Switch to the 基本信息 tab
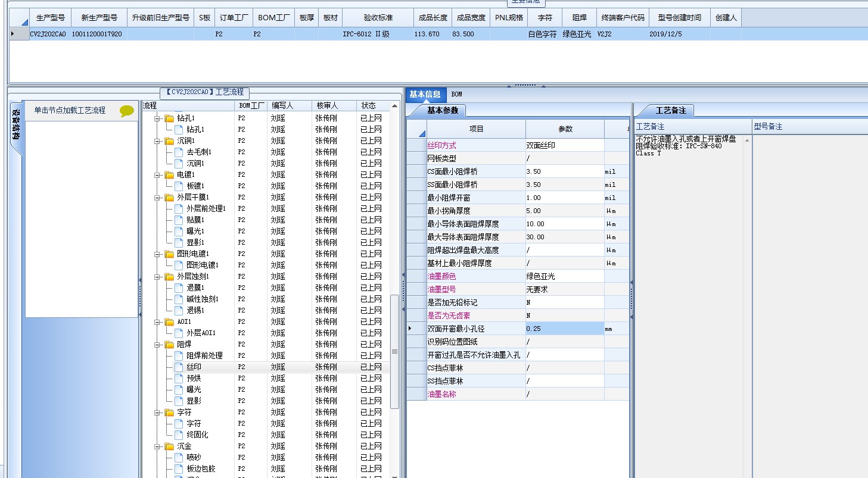 [425, 94]
